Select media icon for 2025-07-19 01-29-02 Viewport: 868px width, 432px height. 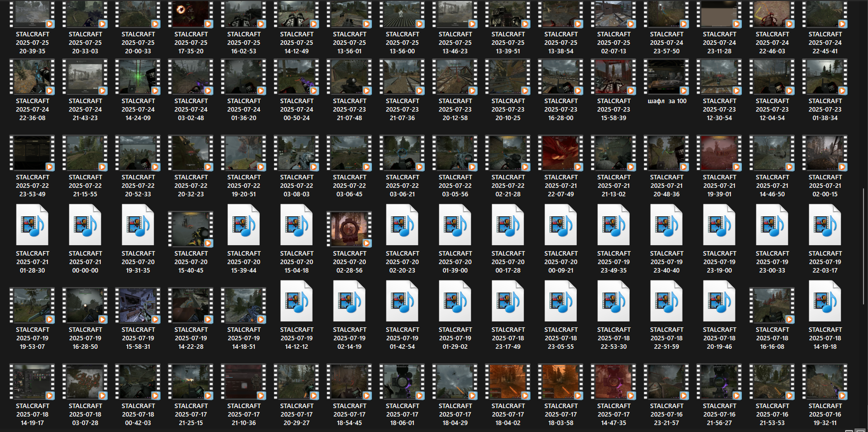coord(455,301)
